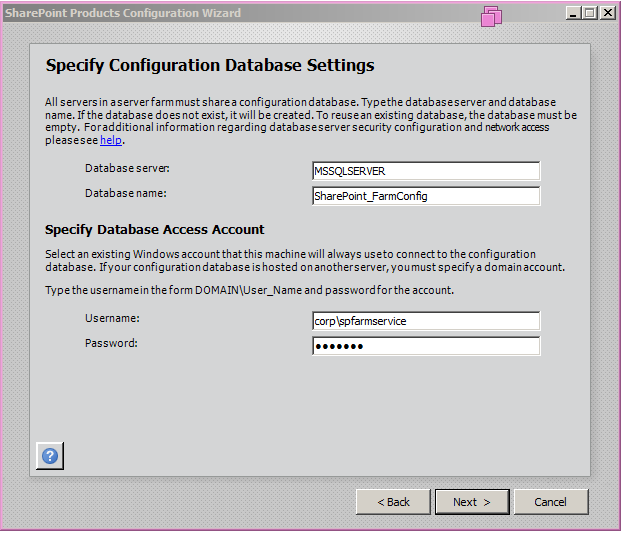Click the 'Database name:' label

pyautogui.click(x=126, y=193)
